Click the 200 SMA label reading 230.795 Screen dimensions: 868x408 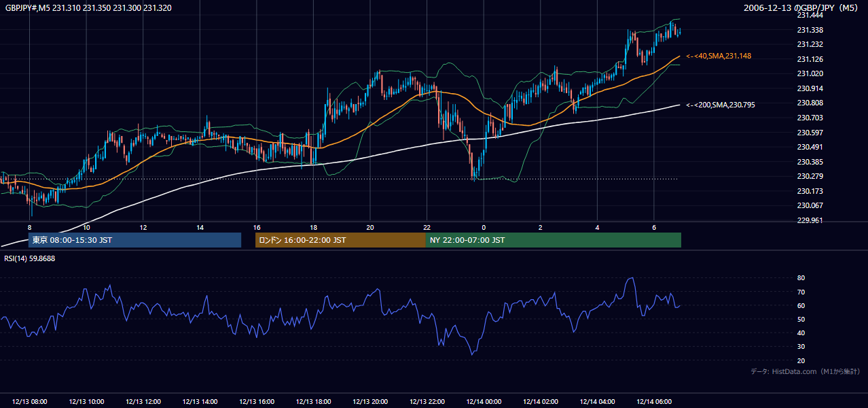721,105
